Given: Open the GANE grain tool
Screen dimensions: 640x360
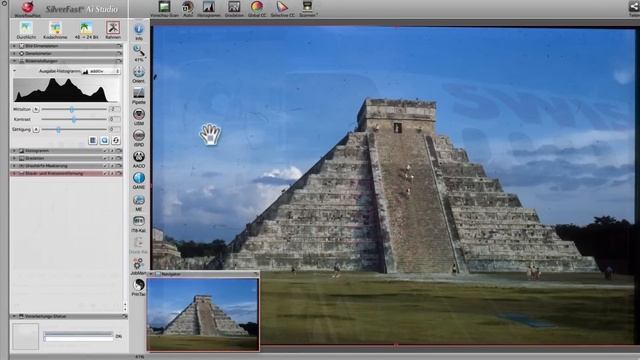Looking at the screenshot, I should 139,178.
